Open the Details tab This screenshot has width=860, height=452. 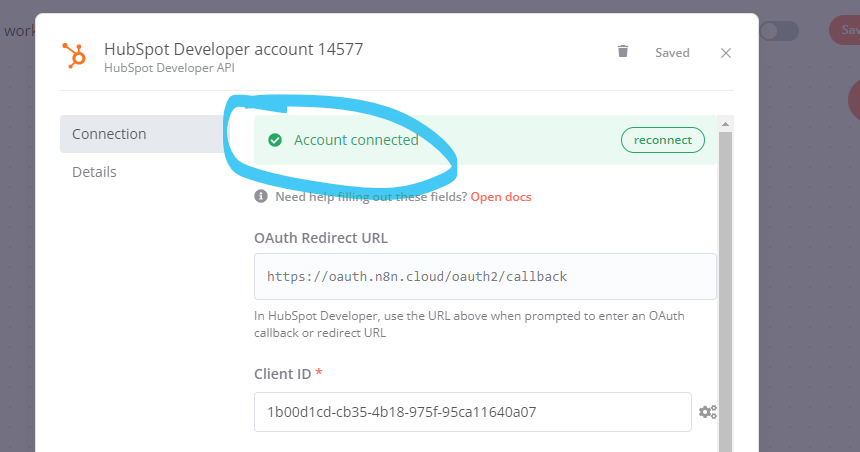tap(95, 172)
